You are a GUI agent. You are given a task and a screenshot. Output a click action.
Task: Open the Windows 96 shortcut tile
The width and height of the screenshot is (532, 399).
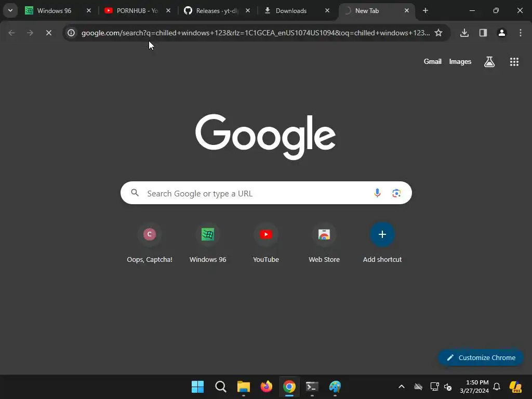(x=208, y=243)
